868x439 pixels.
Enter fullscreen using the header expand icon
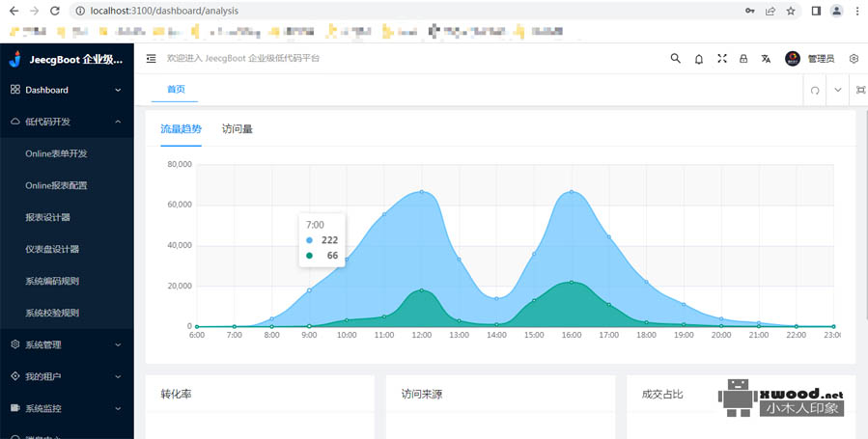pos(721,59)
